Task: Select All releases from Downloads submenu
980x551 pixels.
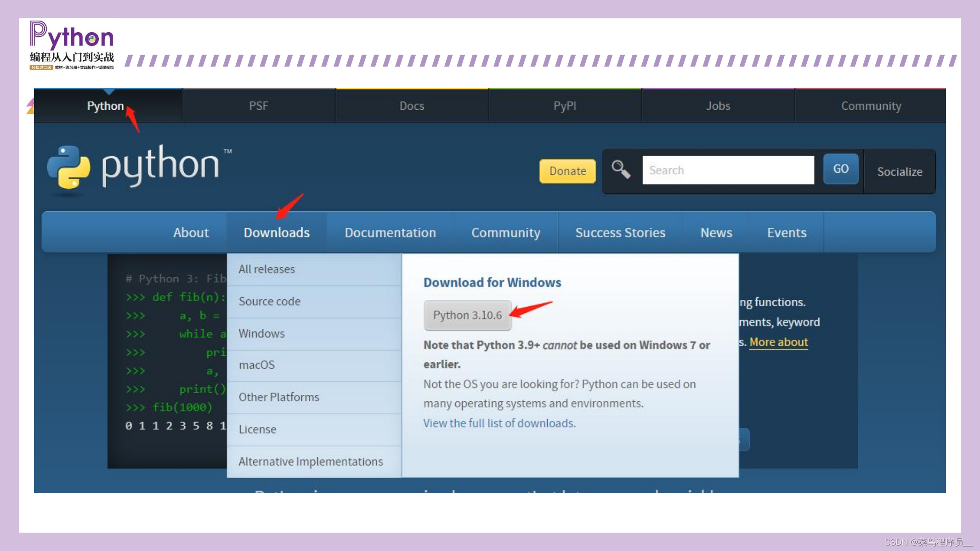Action: (314, 270)
